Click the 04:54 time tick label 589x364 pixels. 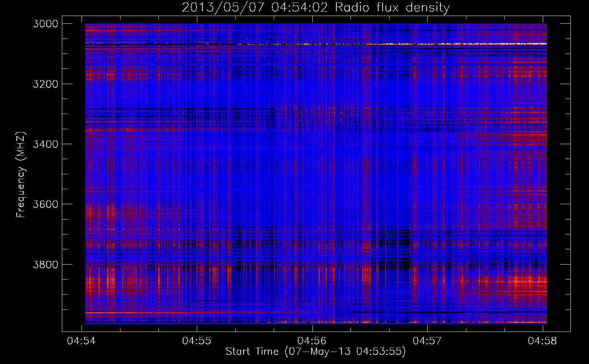[x=82, y=341]
